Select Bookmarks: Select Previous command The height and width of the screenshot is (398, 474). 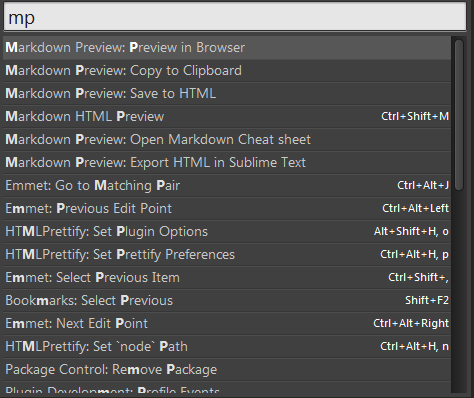coord(227,301)
